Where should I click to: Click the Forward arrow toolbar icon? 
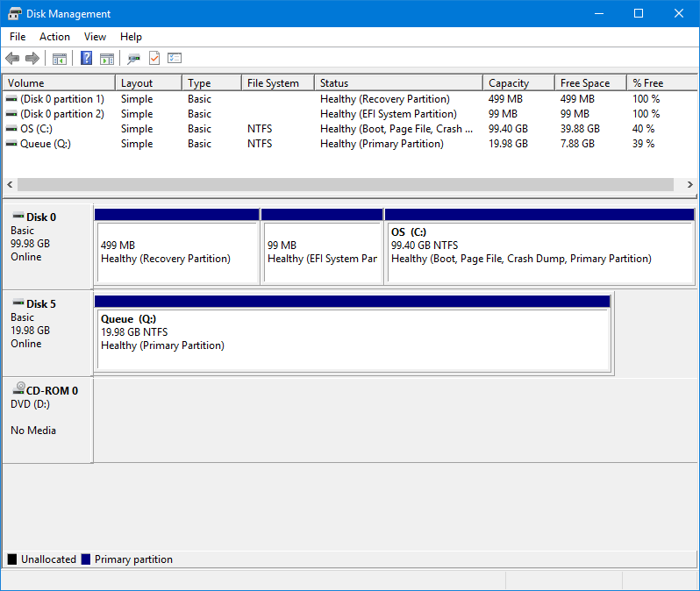pos(32,59)
